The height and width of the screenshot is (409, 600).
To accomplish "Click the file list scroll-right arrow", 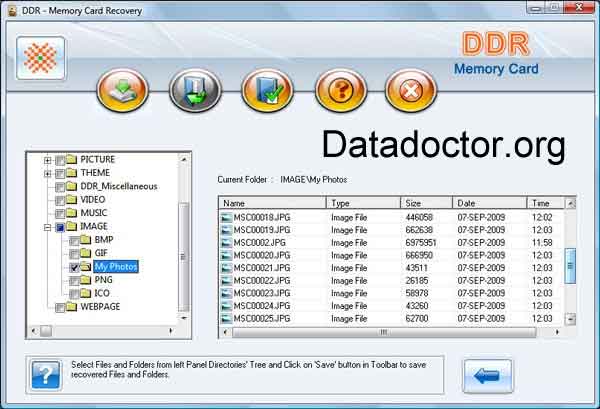I will click(557, 332).
